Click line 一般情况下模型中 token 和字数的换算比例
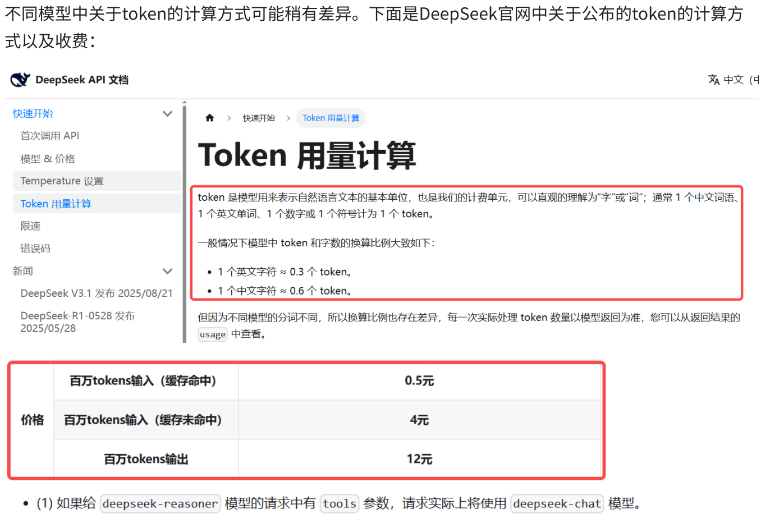Screen dimensions: 761x532 pos(317,243)
